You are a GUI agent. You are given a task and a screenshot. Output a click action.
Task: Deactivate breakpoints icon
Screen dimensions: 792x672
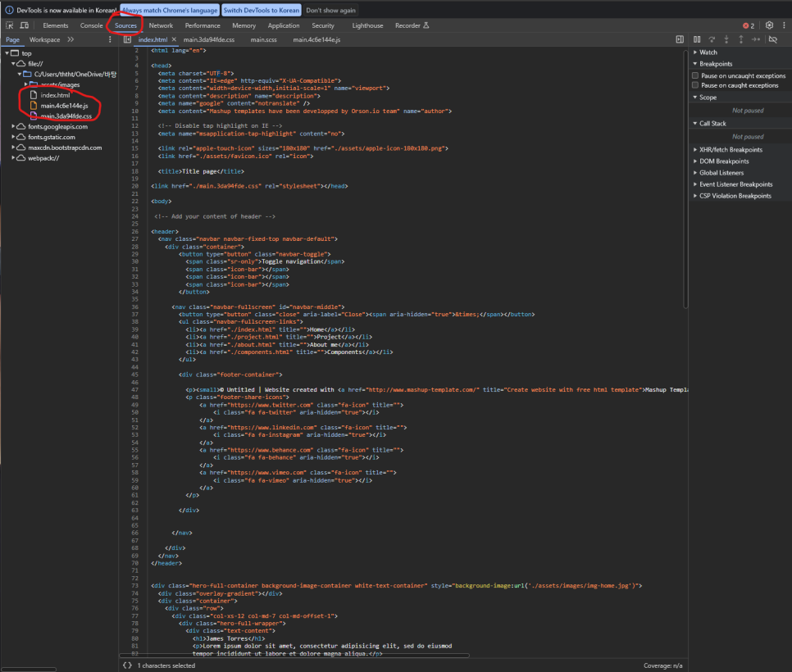point(773,39)
